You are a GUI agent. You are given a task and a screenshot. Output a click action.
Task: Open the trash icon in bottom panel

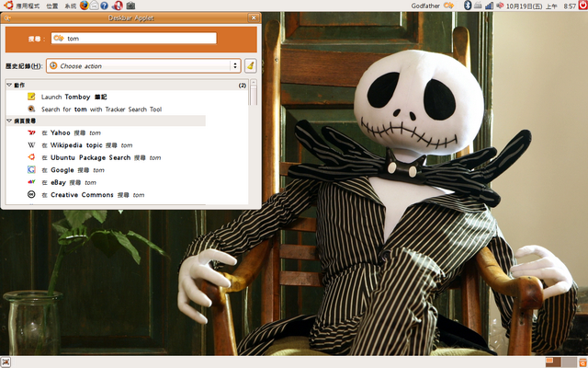coord(582,362)
